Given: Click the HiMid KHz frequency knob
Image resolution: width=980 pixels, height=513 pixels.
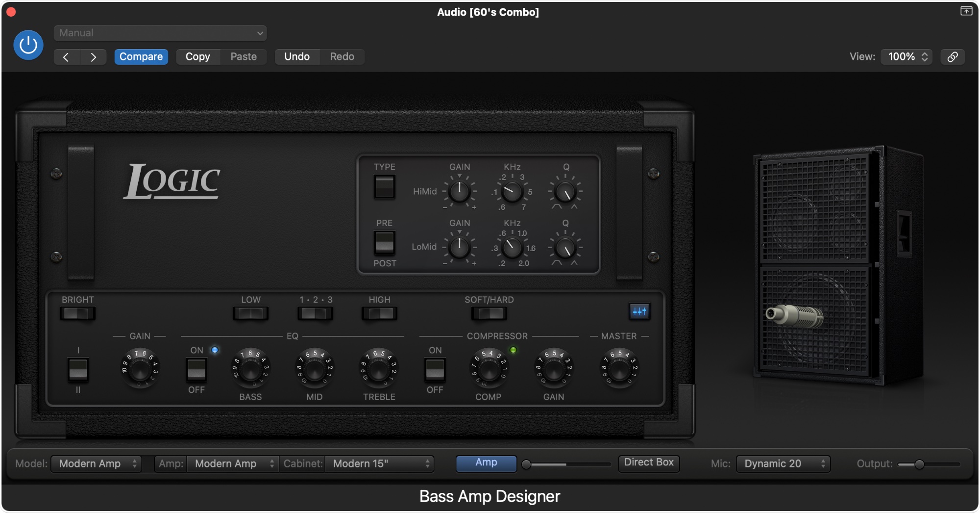Looking at the screenshot, I should pos(512,192).
